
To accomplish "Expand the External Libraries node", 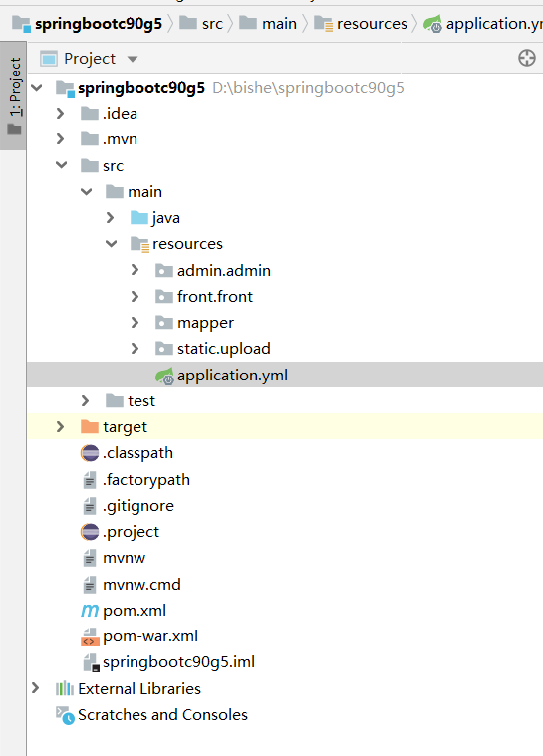I will (x=35, y=688).
